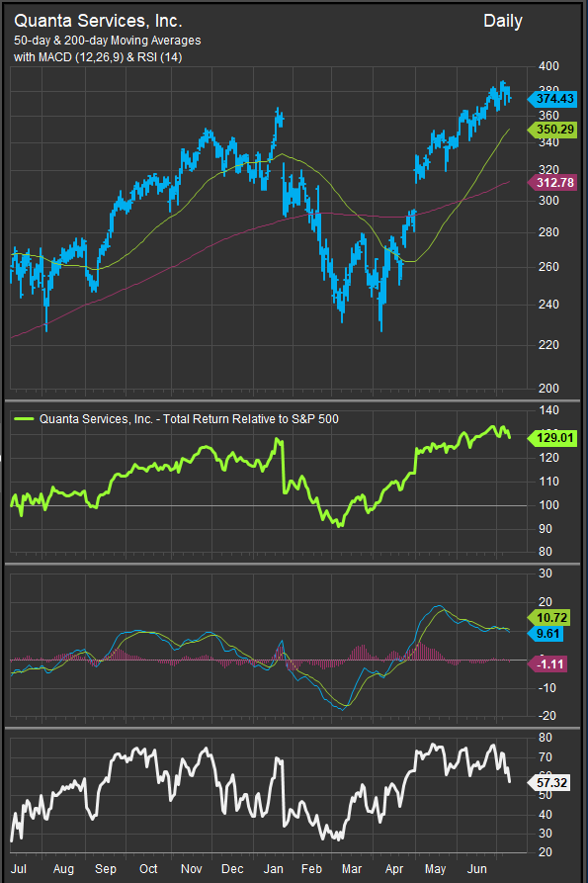Click the Jan label on the time axis
Image resolution: width=588 pixels, height=883 pixels.
274,869
